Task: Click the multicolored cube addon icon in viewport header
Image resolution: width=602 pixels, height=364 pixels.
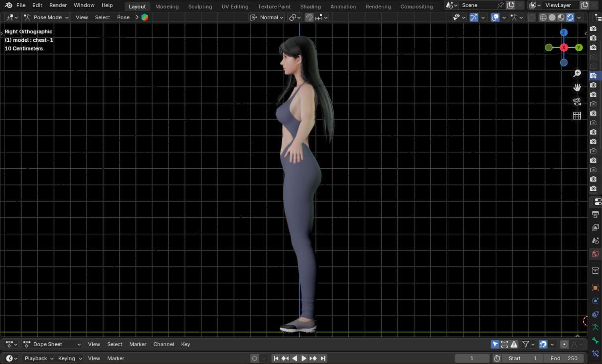Action: [x=144, y=17]
